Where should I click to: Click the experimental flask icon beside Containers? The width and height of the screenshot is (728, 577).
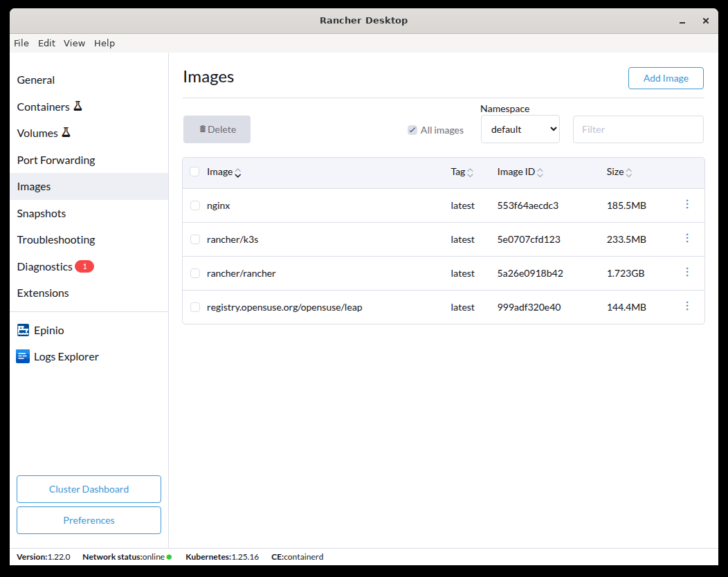(78, 107)
